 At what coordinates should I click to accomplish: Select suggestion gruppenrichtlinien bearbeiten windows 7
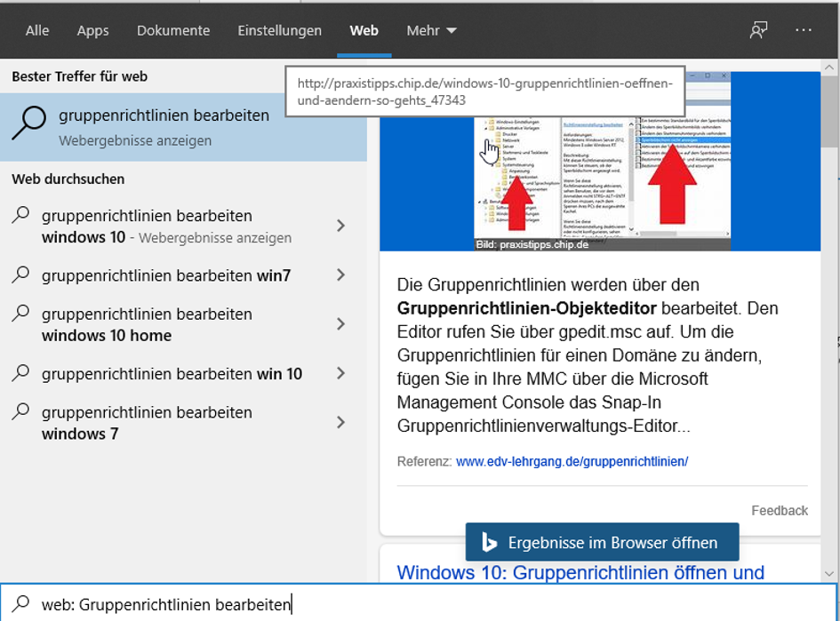tap(147, 423)
